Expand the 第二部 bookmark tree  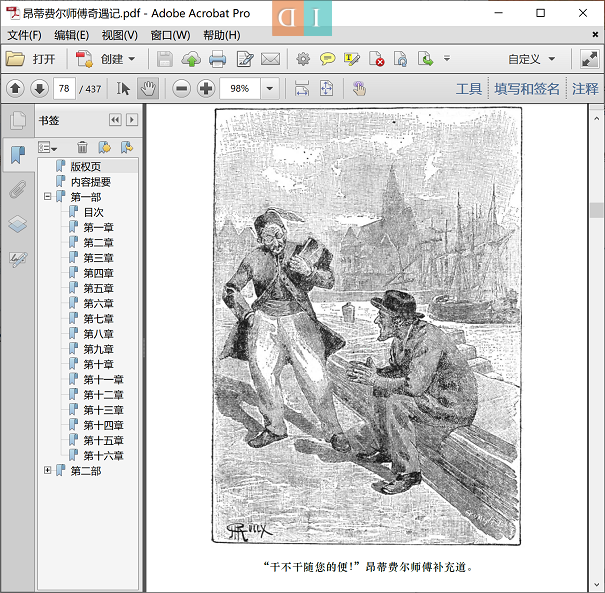pyautogui.click(x=47, y=470)
